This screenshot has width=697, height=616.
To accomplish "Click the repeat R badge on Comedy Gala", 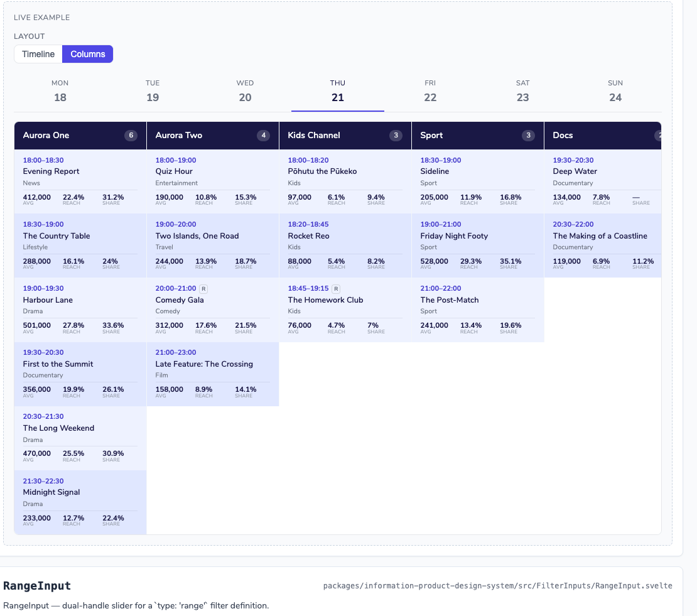I will [203, 289].
